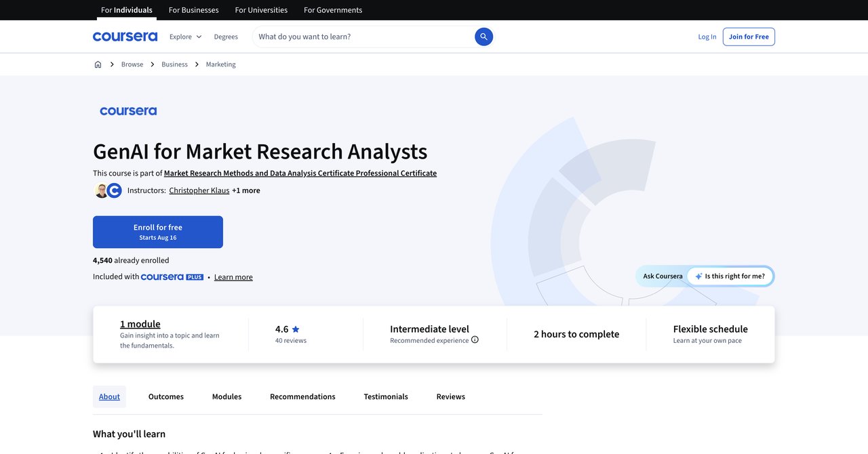Click 'Is this right for me?' button
868x454 pixels.
click(x=730, y=276)
